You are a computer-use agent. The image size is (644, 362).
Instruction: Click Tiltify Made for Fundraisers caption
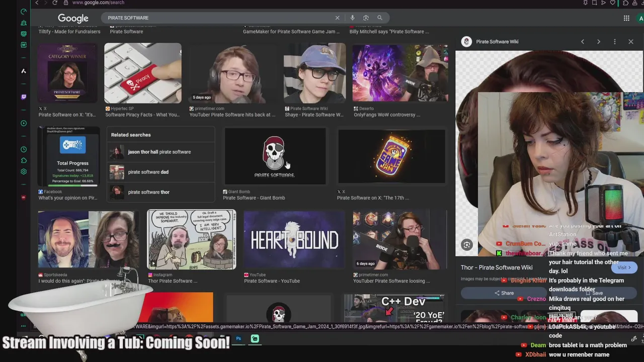(x=69, y=32)
